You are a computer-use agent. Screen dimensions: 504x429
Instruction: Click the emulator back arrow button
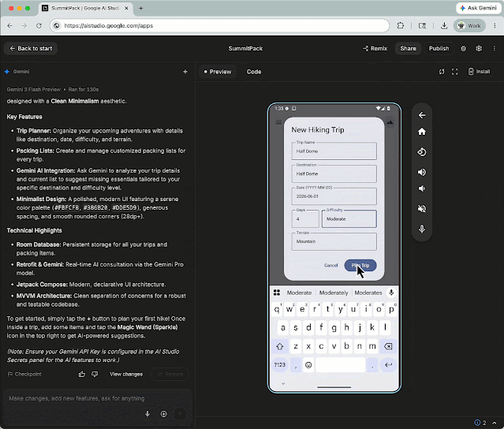pyautogui.click(x=422, y=115)
